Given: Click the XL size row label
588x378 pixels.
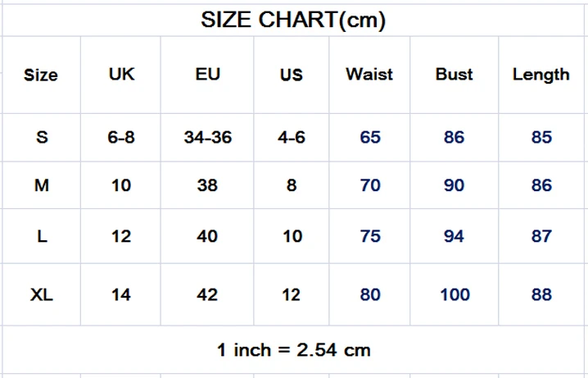Looking at the screenshot, I should point(41,294).
